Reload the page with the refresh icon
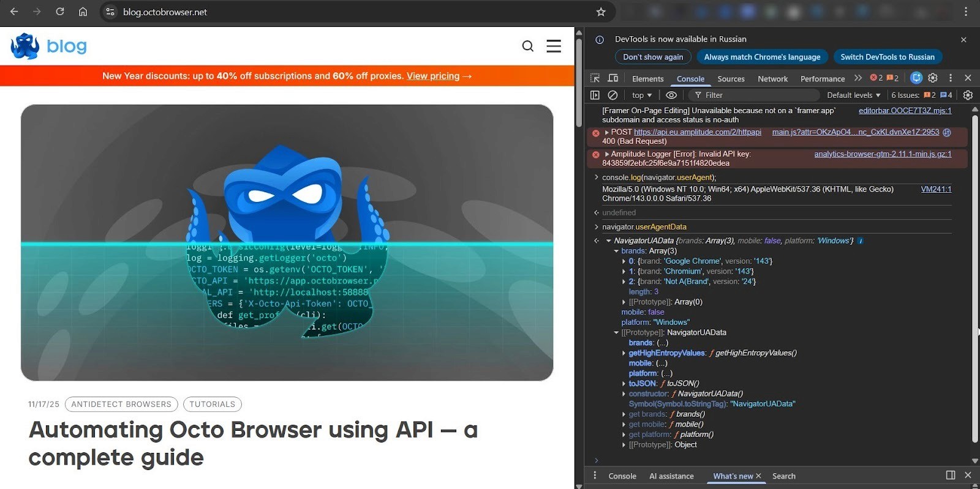 (60, 12)
